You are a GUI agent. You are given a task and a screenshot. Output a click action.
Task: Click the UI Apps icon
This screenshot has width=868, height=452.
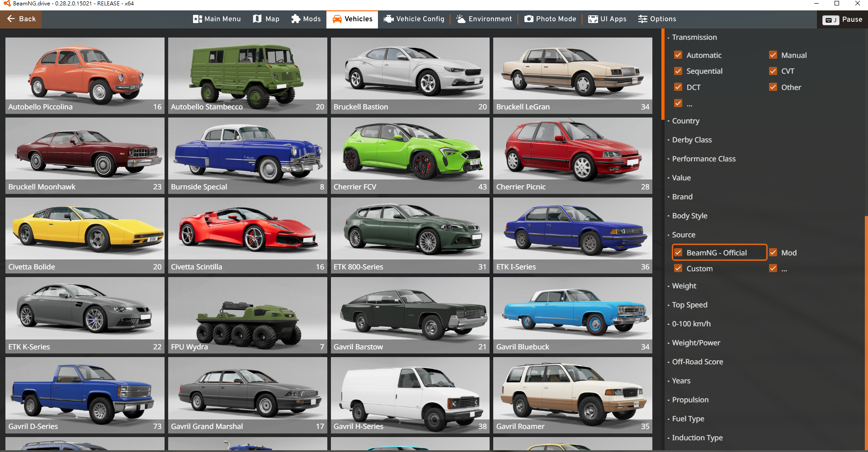click(593, 19)
